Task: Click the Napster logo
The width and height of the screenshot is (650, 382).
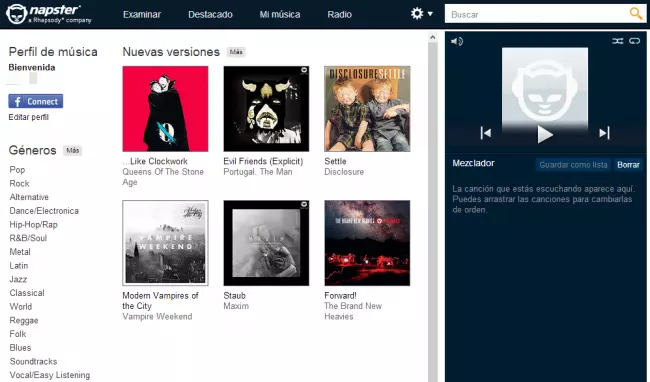Action: pos(49,14)
